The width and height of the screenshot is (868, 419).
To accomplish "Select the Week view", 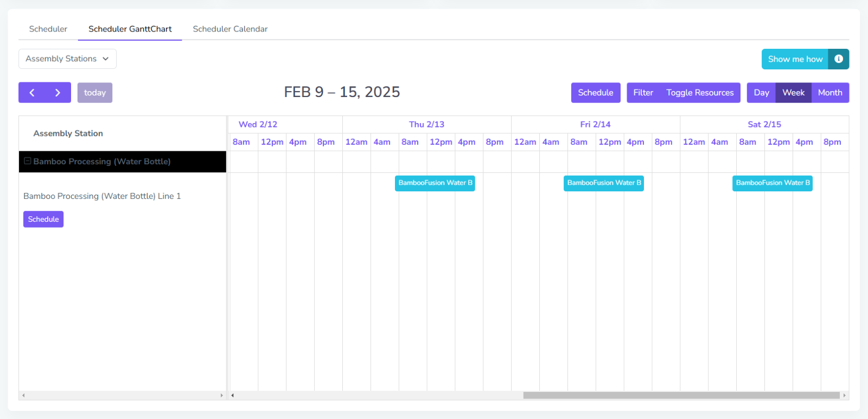I will (793, 93).
